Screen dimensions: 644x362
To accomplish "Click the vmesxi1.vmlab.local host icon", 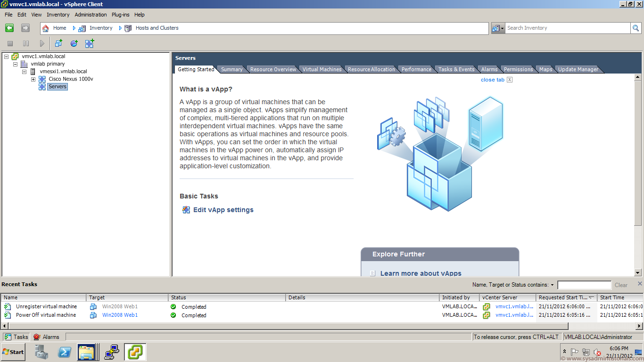I will (x=33, y=72).
